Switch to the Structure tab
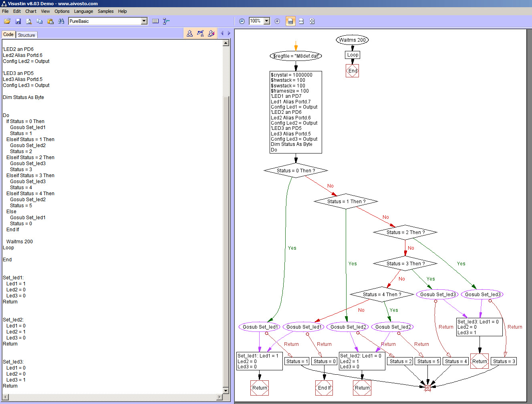Image resolution: width=532 pixels, height=404 pixels. click(x=26, y=35)
